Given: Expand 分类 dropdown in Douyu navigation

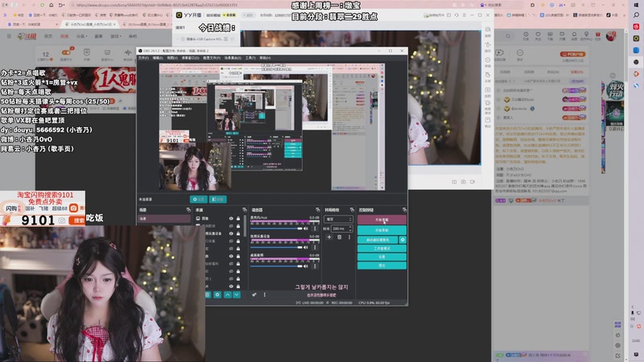Looking at the screenshot, I should (x=81, y=36).
